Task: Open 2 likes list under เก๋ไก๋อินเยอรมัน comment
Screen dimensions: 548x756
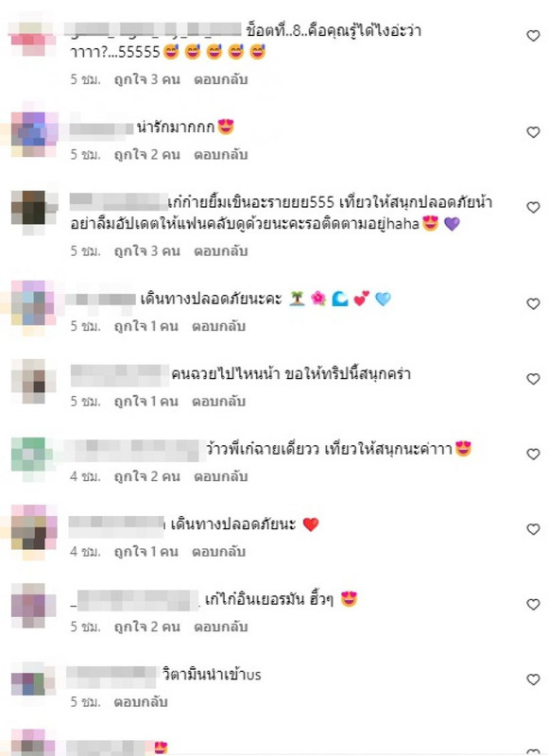Action: tap(146, 627)
